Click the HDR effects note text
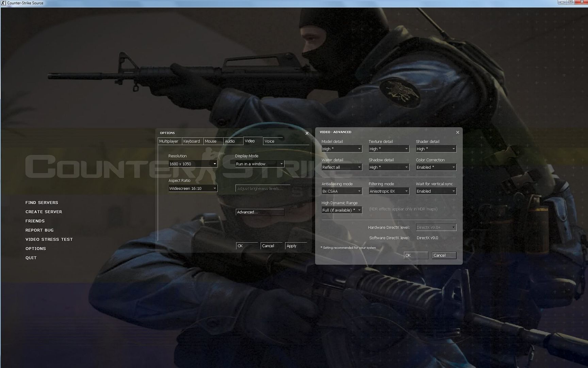The width and height of the screenshot is (588, 368). click(403, 209)
